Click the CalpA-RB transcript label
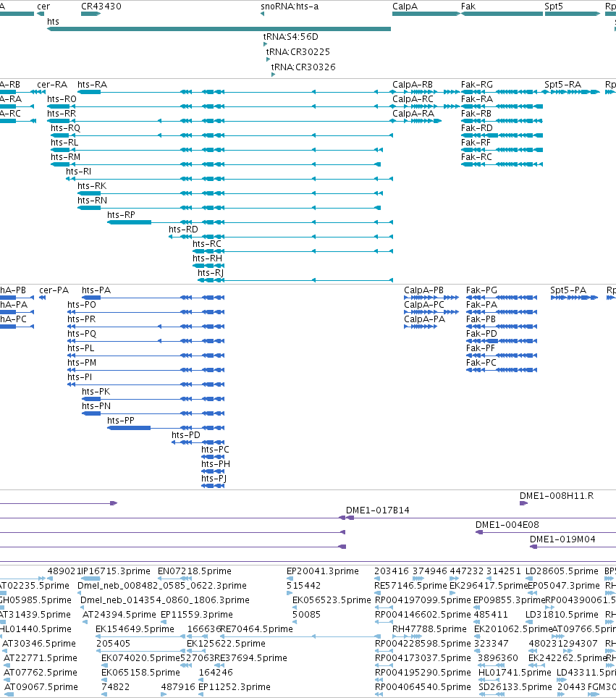The width and height of the screenshot is (616, 698). 413,85
